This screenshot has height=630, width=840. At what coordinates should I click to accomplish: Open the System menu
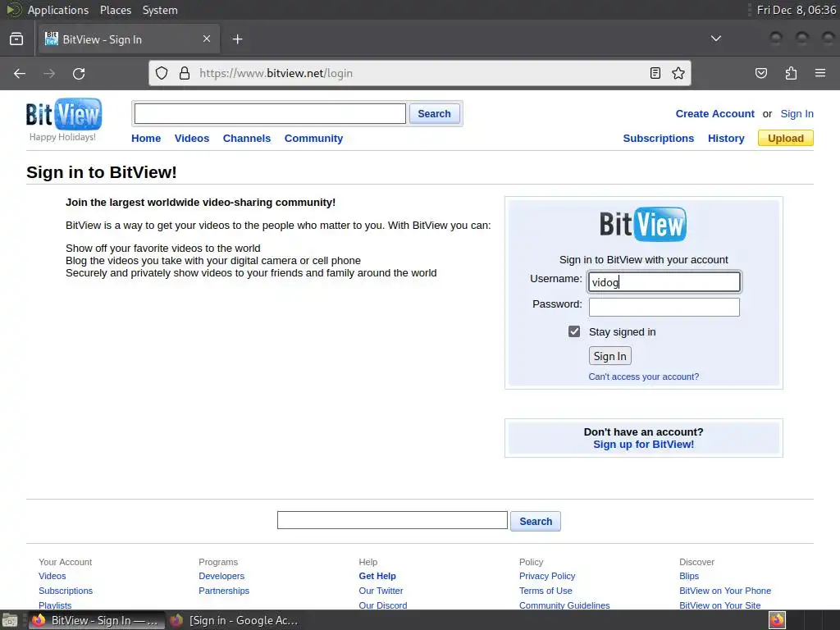(x=160, y=10)
